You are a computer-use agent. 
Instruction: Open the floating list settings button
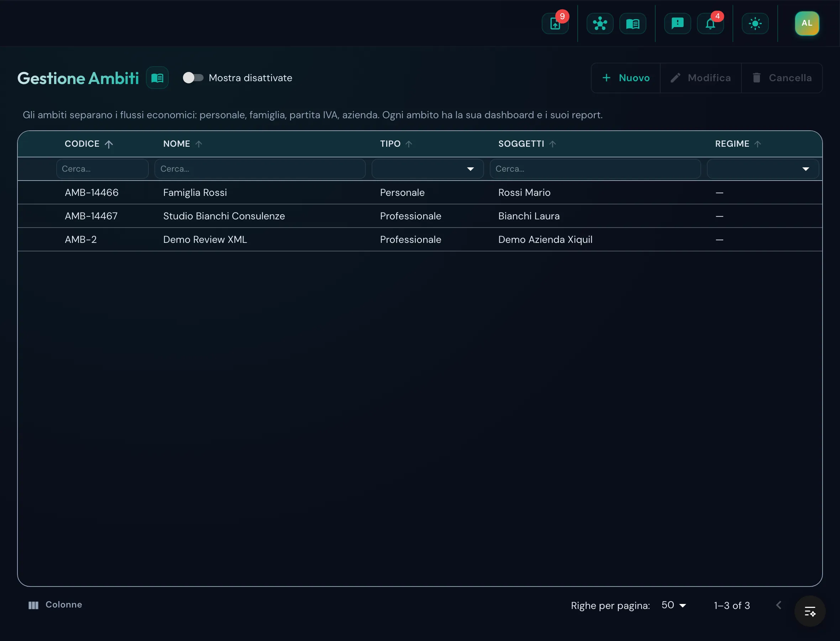click(x=809, y=611)
